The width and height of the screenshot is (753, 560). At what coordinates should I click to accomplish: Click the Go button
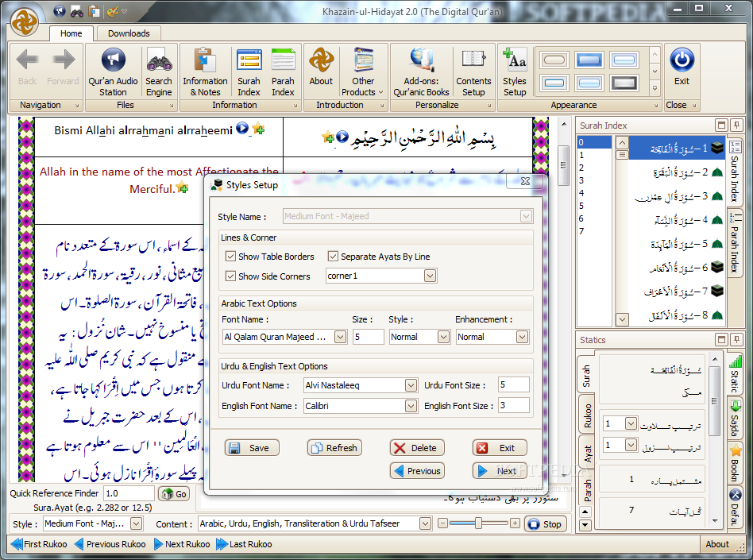point(174,494)
